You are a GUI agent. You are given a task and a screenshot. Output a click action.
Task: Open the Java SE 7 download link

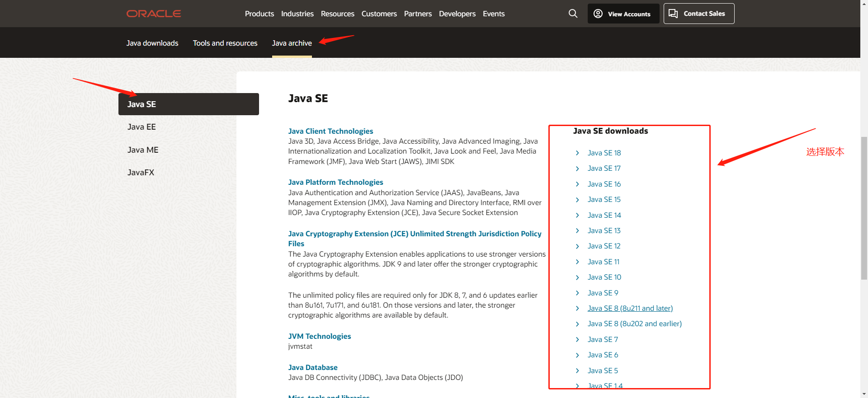click(603, 340)
